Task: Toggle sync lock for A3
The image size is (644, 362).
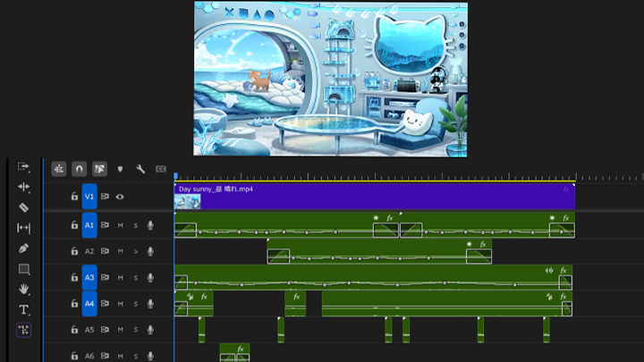Action: coord(105,277)
